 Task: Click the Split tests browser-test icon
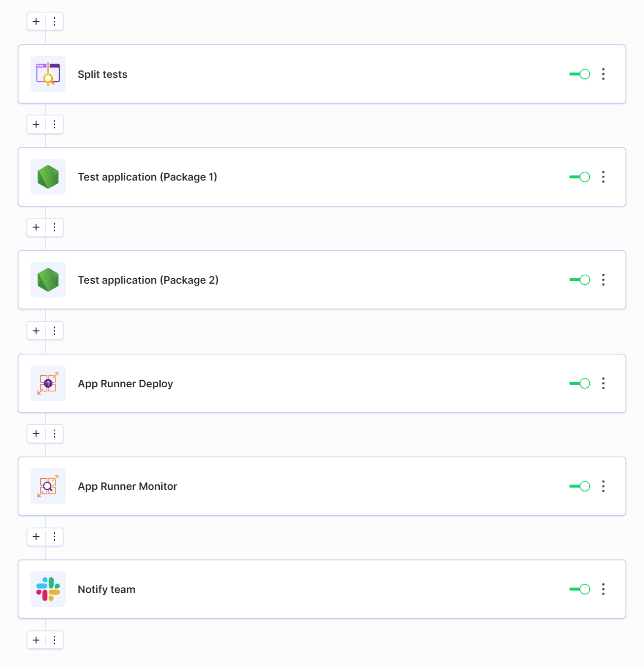[x=48, y=74]
